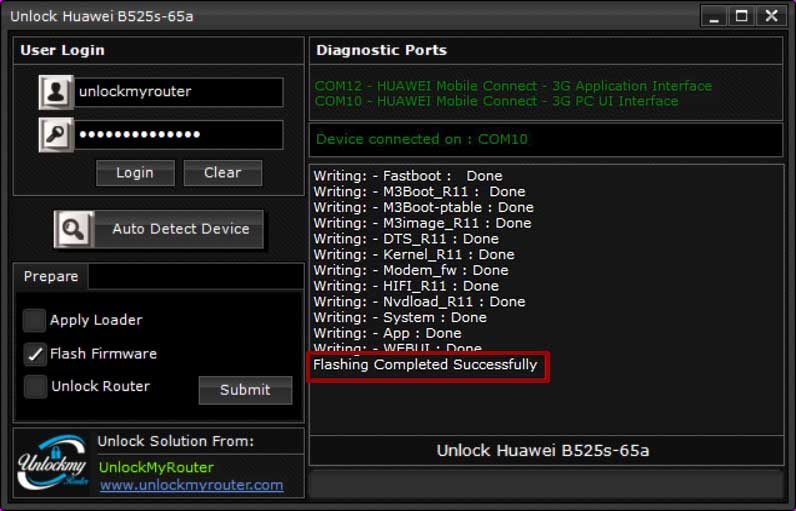Click the Writing HIFI_R11 Done log line
Screen dimensions: 796x511
point(406,286)
